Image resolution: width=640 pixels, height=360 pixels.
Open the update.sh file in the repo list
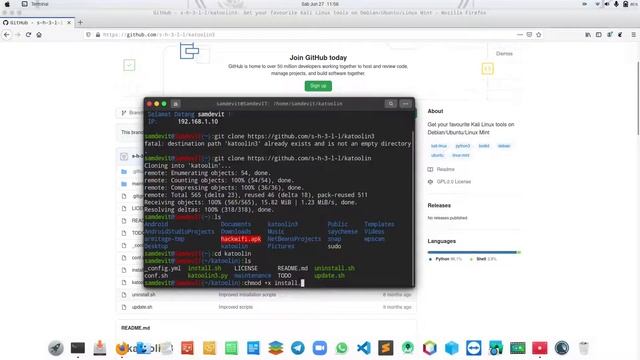click(142, 307)
